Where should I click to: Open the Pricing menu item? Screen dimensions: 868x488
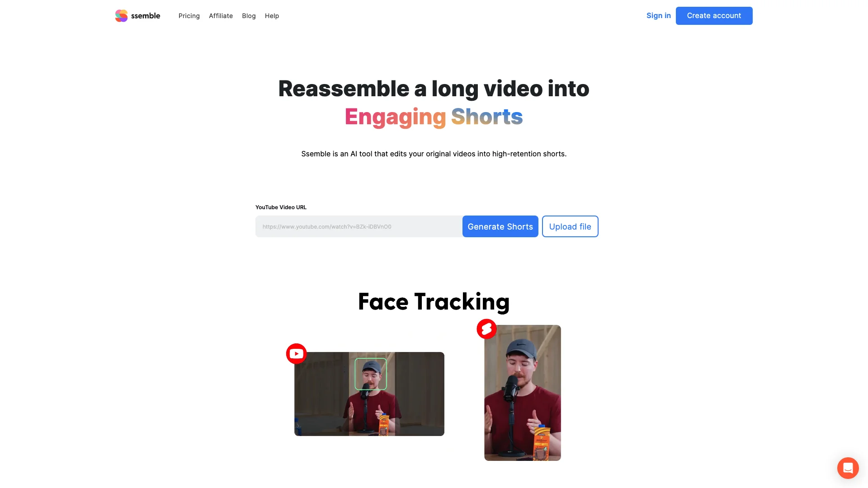click(x=189, y=16)
